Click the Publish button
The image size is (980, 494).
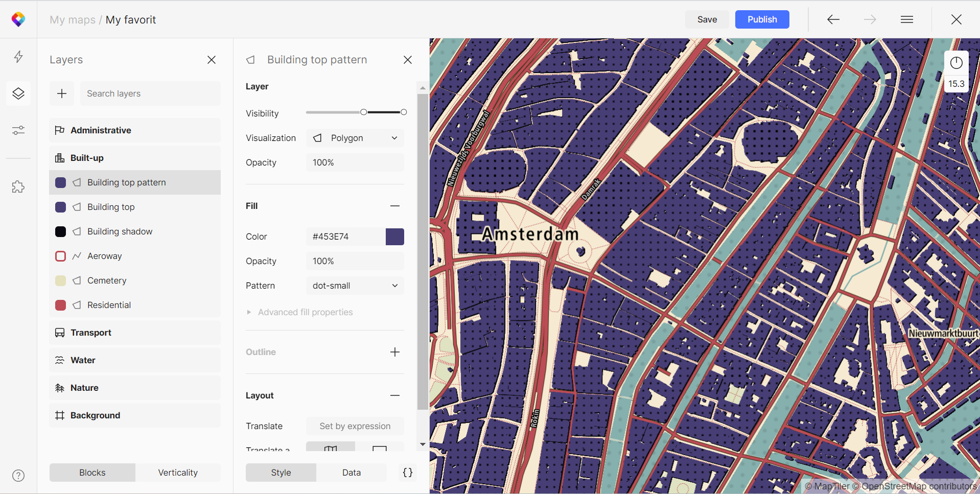pos(762,19)
